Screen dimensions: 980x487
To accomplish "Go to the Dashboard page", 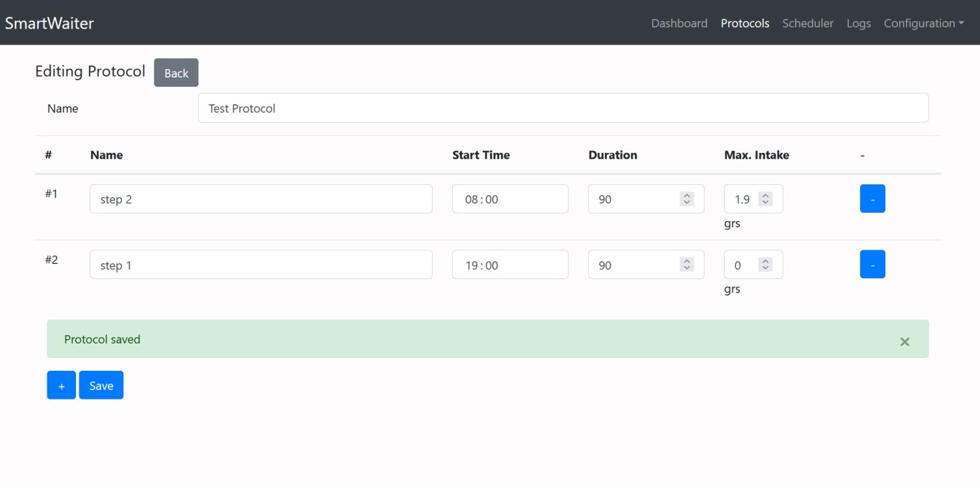I will [x=679, y=23].
